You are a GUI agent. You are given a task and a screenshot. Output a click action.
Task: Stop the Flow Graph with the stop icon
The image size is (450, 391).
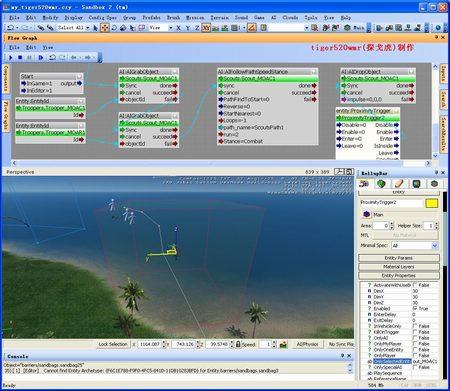20,58
